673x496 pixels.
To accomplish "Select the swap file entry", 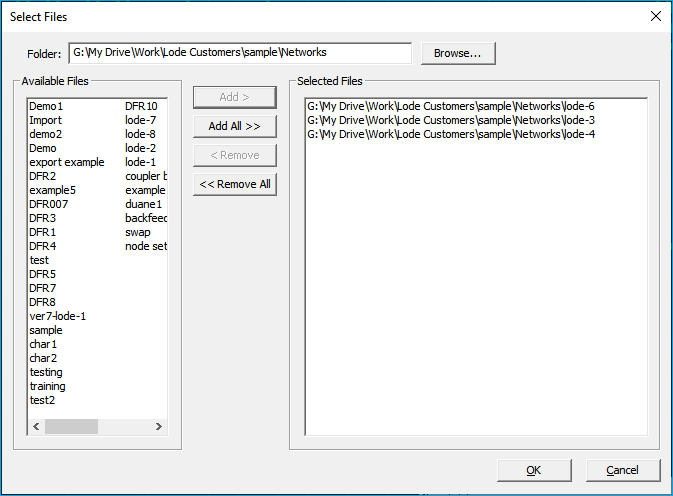I will 138,232.
